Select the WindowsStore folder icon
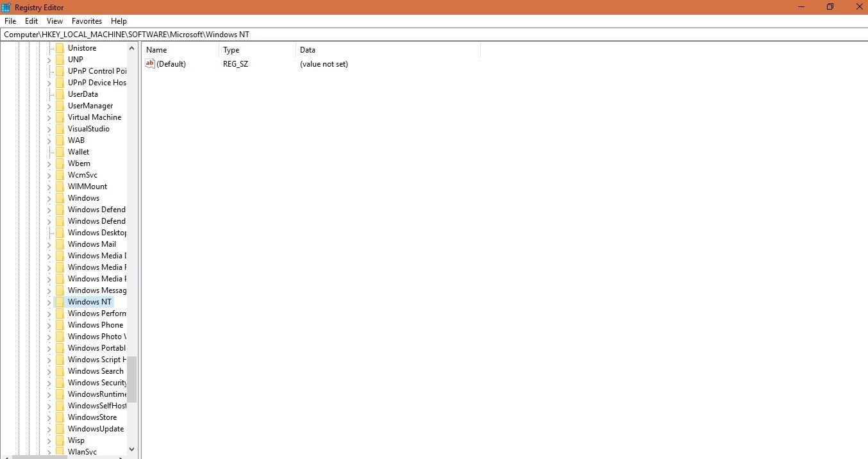Viewport: 868px width, 459px height. (x=60, y=417)
